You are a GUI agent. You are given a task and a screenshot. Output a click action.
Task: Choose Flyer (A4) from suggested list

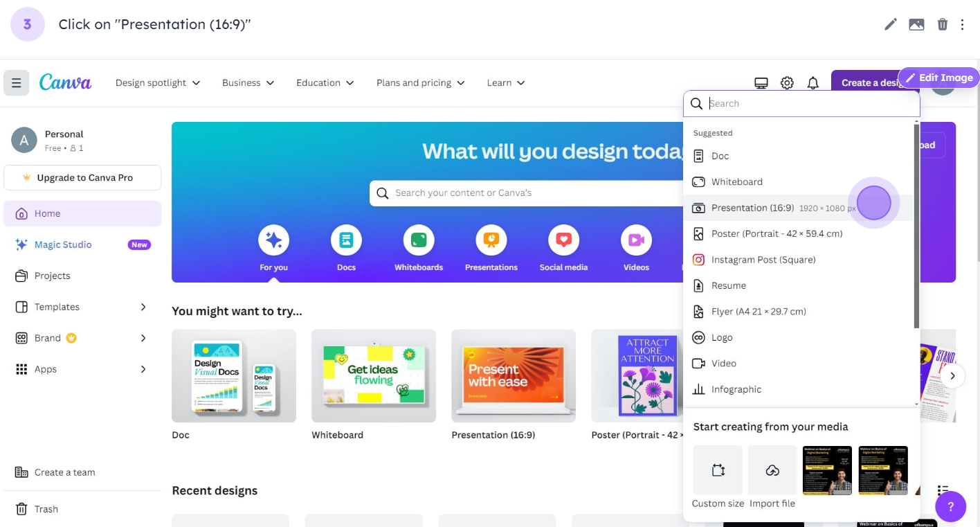(x=798, y=312)
